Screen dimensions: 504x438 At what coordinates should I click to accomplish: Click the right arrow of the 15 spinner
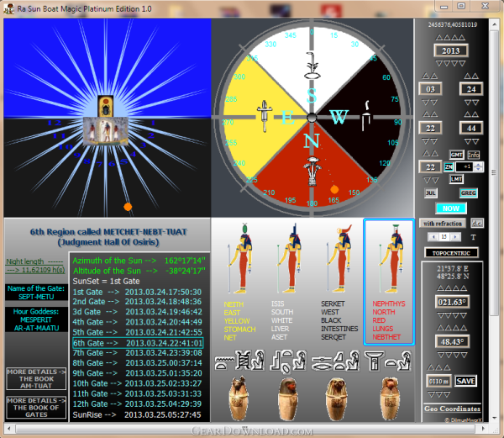tap(455, 237)
